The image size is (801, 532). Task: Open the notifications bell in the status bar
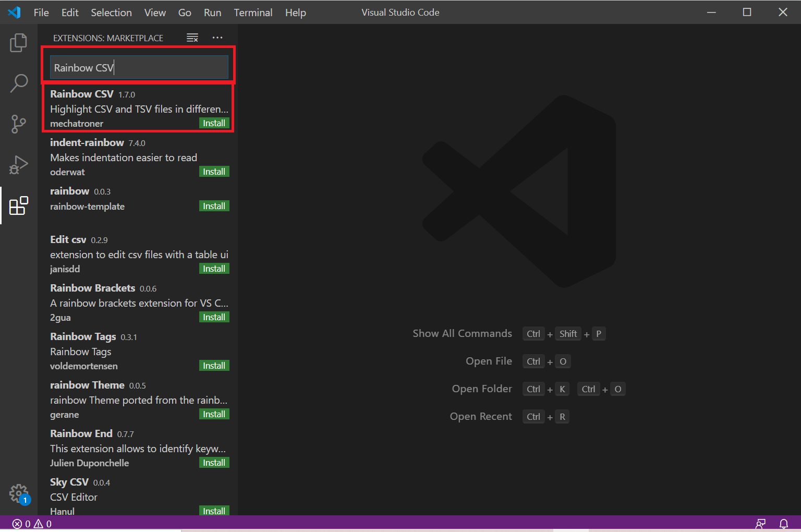point(784,524)
